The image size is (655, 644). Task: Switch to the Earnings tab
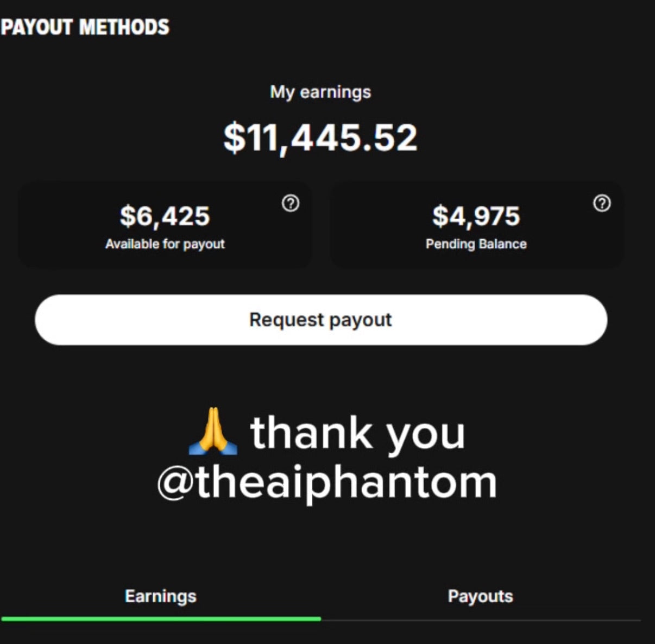pyautogui.click(x=161, y=596)
